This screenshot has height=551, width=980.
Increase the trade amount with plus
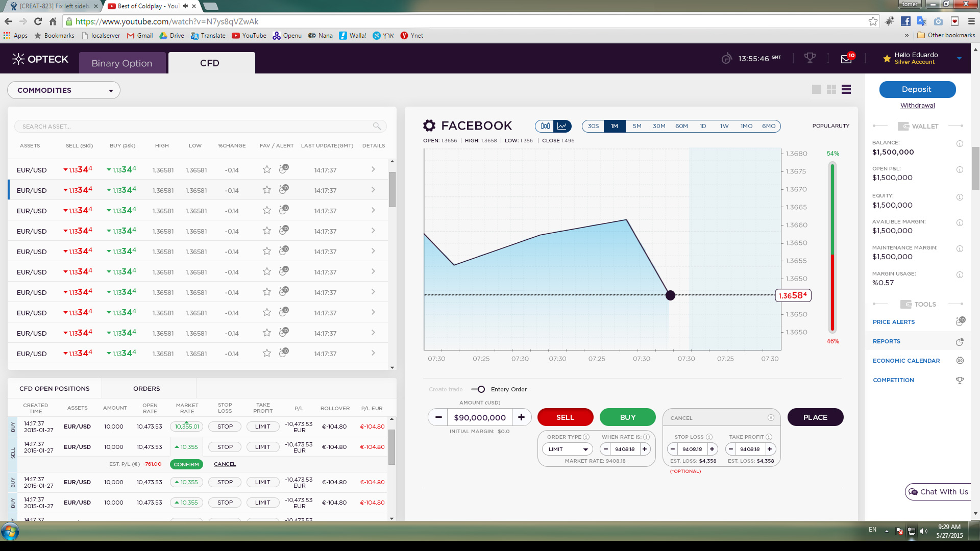521,417
